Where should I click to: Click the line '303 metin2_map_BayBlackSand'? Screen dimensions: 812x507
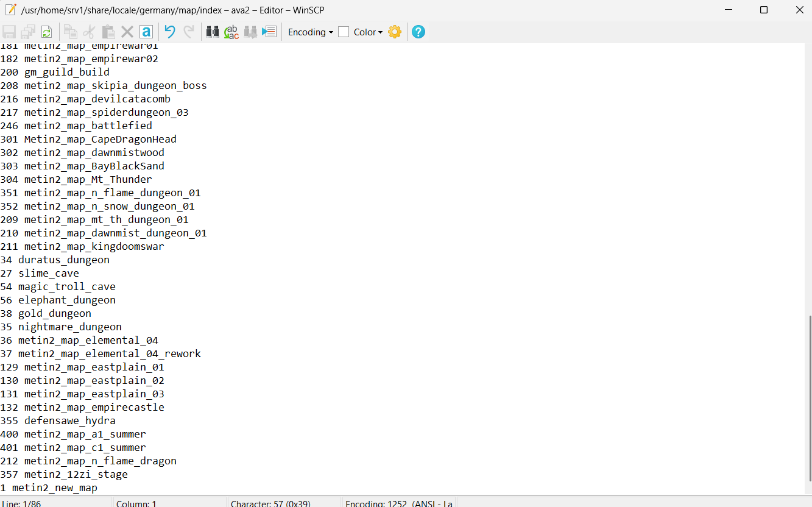(82, 166)
